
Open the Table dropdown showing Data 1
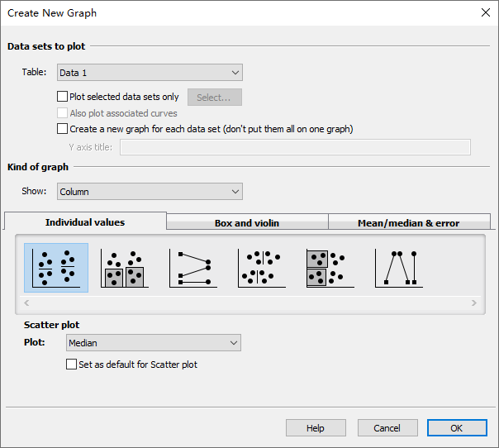(150, 73)
